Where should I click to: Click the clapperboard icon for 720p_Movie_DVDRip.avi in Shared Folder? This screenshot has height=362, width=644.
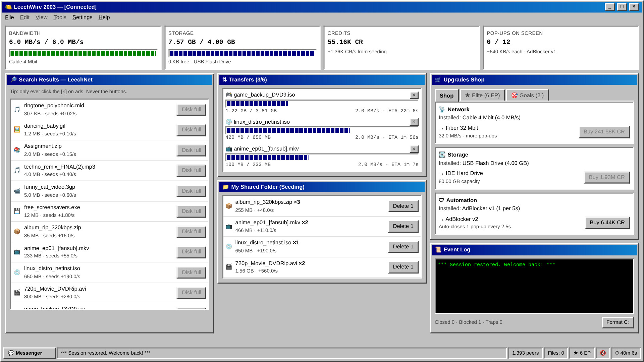coord(229,267)
